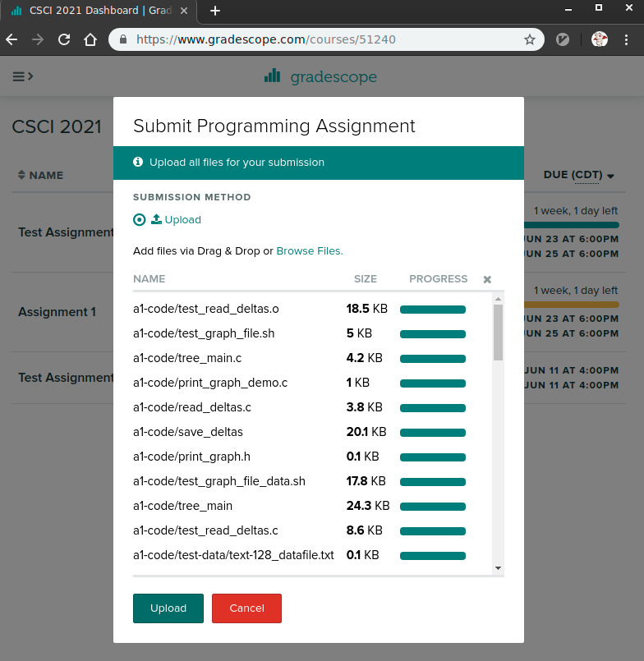
Task: Bookmark this page with the star icon
Action: click(529, 39)
